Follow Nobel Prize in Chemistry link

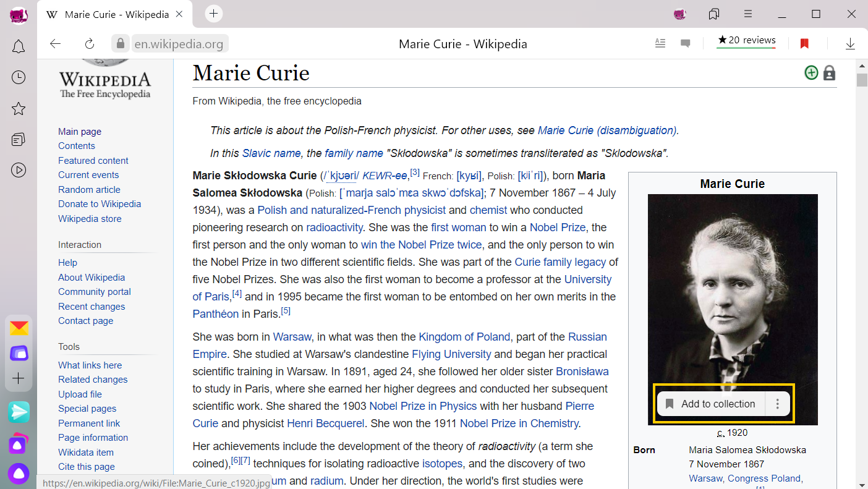click(x=519, y=423)
